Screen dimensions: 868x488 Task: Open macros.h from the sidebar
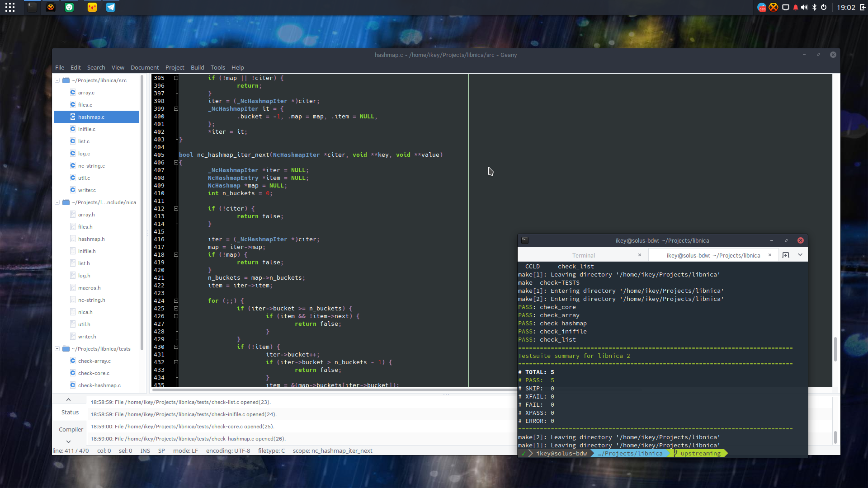tap(90, 288)
